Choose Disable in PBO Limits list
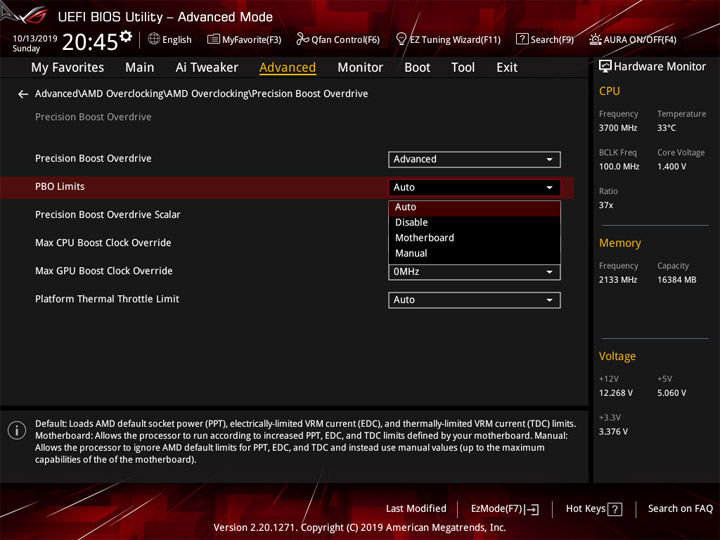This screenshot has width=720, height=540. tap(474, 223)
